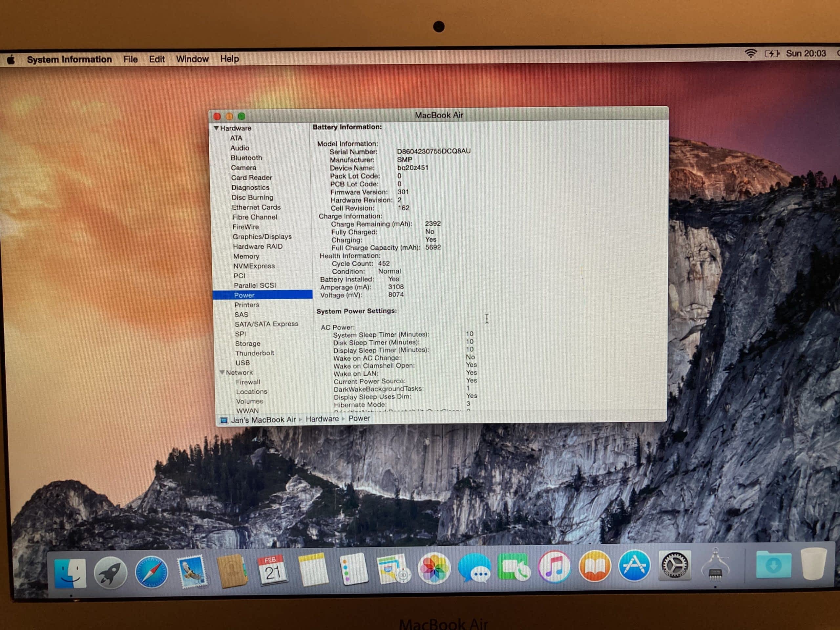This screenshot has height=630, width=840.
Task: Select Bluetooth in the sidebar
Action: pyautogui.click(x=246, y=157)
